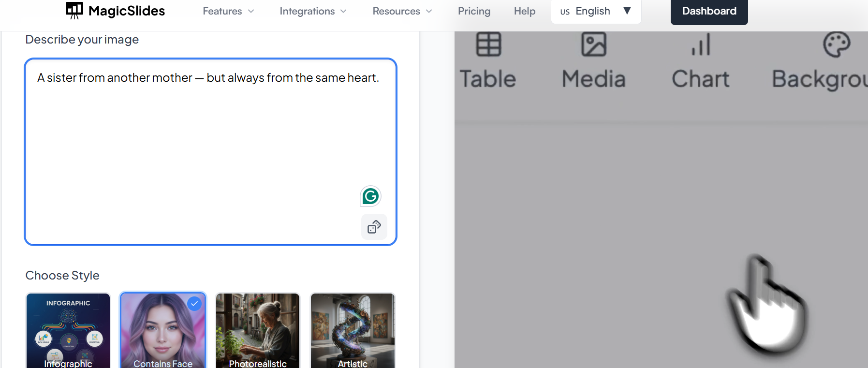Click the Dashboard button
The width and height of the screenshot is (868, 368).
click(x=709, y=11)
